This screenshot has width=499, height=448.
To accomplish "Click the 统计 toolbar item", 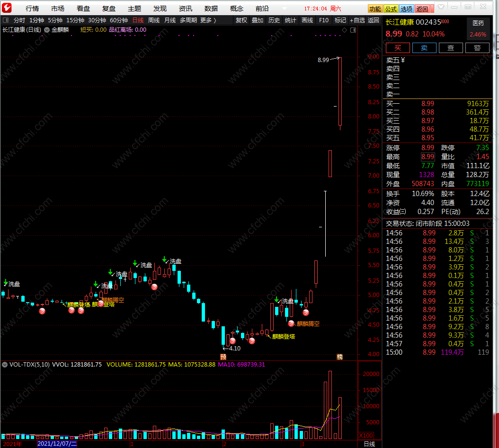I will (x=291, y=20).
